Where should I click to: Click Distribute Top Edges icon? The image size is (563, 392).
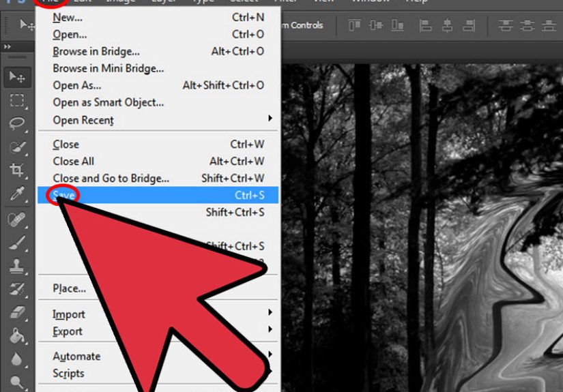click(x=506, y=25)
